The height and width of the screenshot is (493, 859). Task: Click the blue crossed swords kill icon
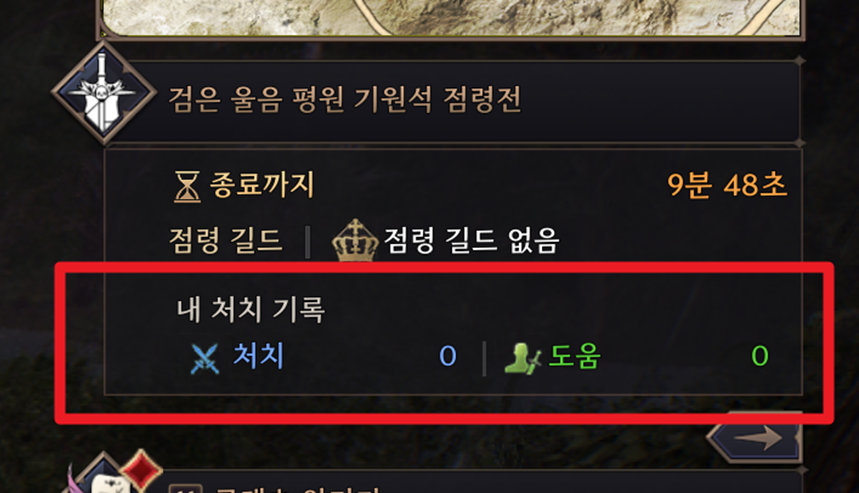pyautogui.click(x=205, y=358)
